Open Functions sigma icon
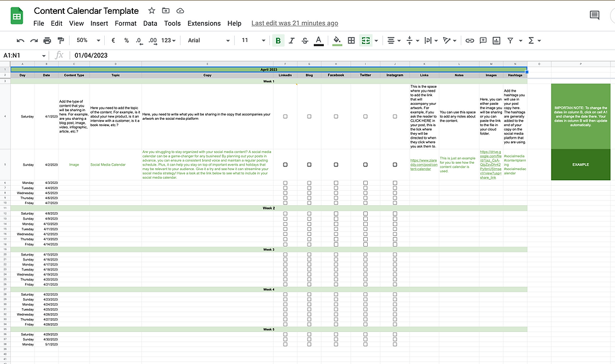Image resolution: width=615 pixels, height=364 pixels. click(x=531, y=40)
